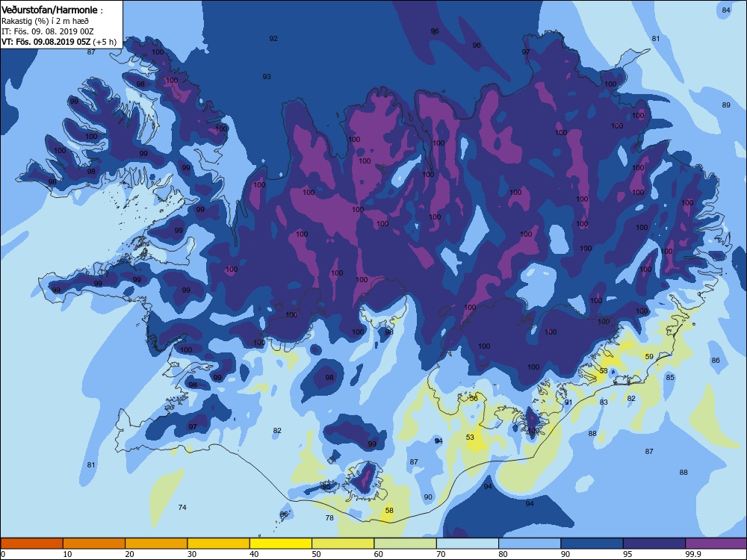Viewport: 747px width, 560px height.
Task: Select the bright yellow 40–50 legend swatch
Action: [x=281, y=544]
